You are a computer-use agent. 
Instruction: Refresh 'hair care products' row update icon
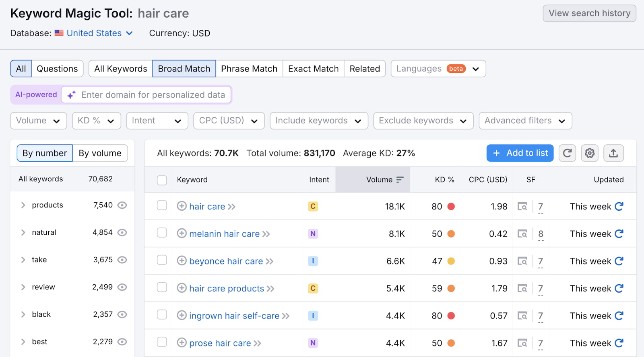pyautogui.click(x=619, y=288)
